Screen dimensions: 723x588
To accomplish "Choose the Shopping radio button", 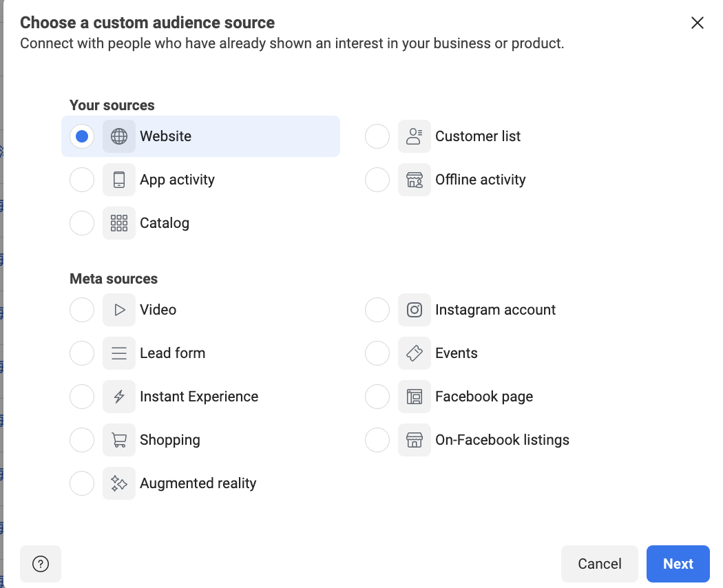I will [82, 440].
